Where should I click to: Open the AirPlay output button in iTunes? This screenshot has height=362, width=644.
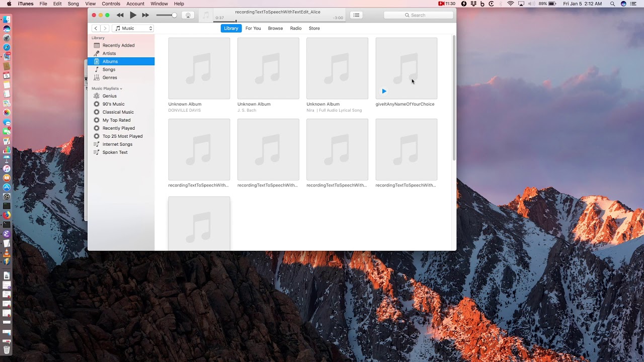click(x=188, y=15)
